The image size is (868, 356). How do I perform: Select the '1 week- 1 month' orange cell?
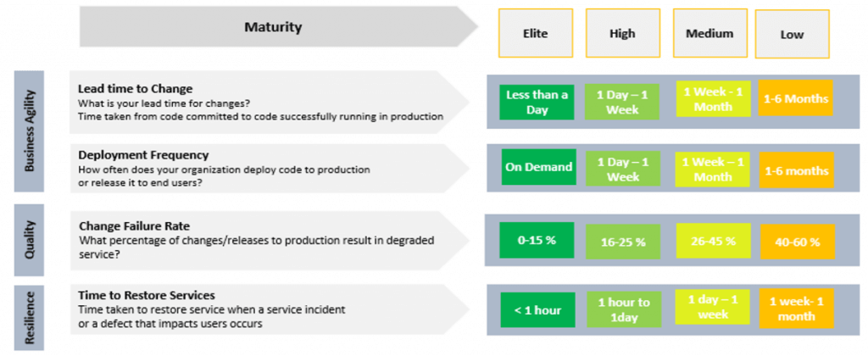click(x=797, y=309)
